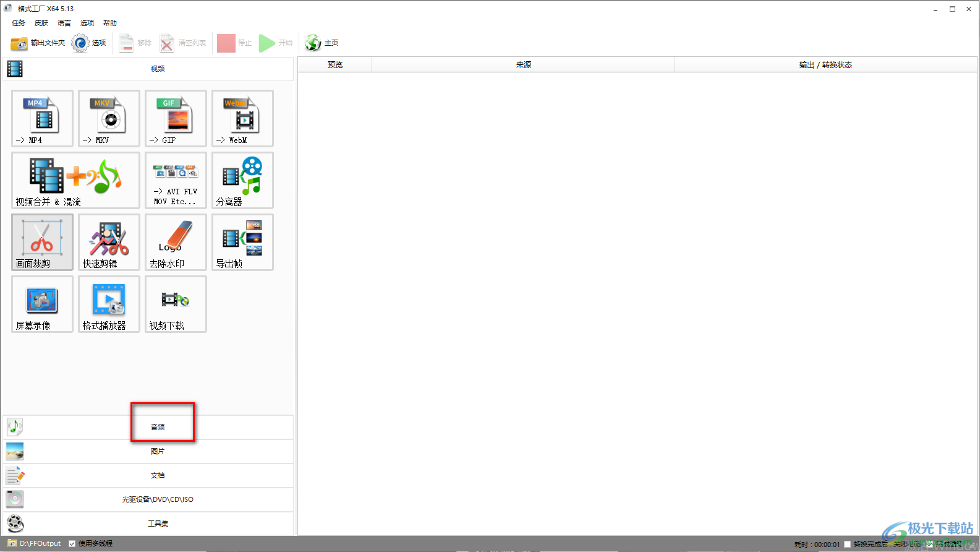Open AVI FLV MOV Etc conversion tool
Screen dimensions: 980x552
(176, 180)
